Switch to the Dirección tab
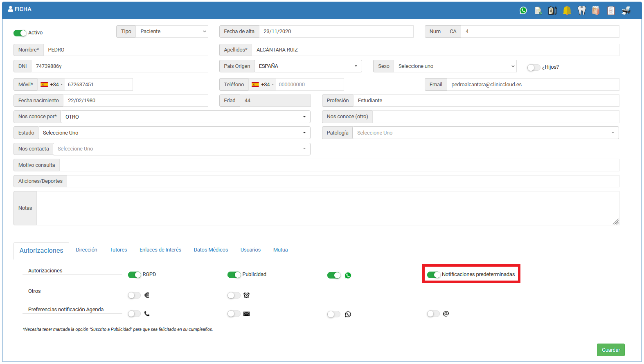Screen dimensions: 644x364 pyautogui.click(x=87, y=250)
